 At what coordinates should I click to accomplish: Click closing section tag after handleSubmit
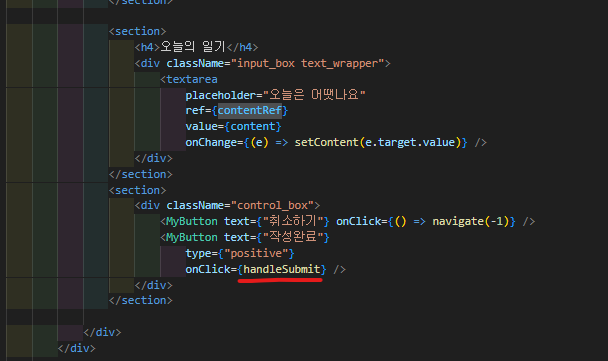tap(140, 301)
